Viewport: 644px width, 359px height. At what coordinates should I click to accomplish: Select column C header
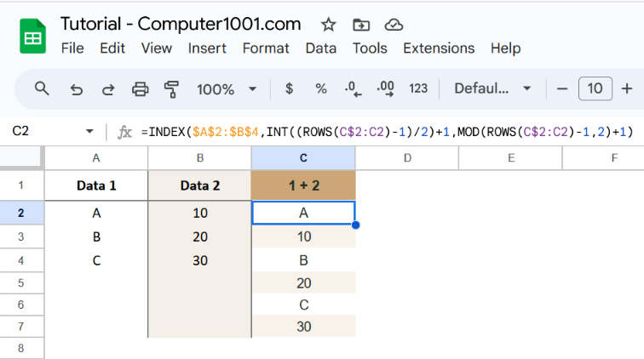point(303,158)
